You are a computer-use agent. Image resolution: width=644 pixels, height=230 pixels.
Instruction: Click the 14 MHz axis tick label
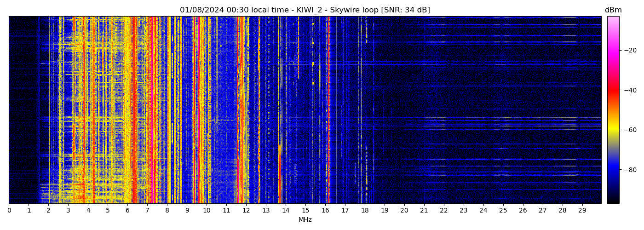286,211
